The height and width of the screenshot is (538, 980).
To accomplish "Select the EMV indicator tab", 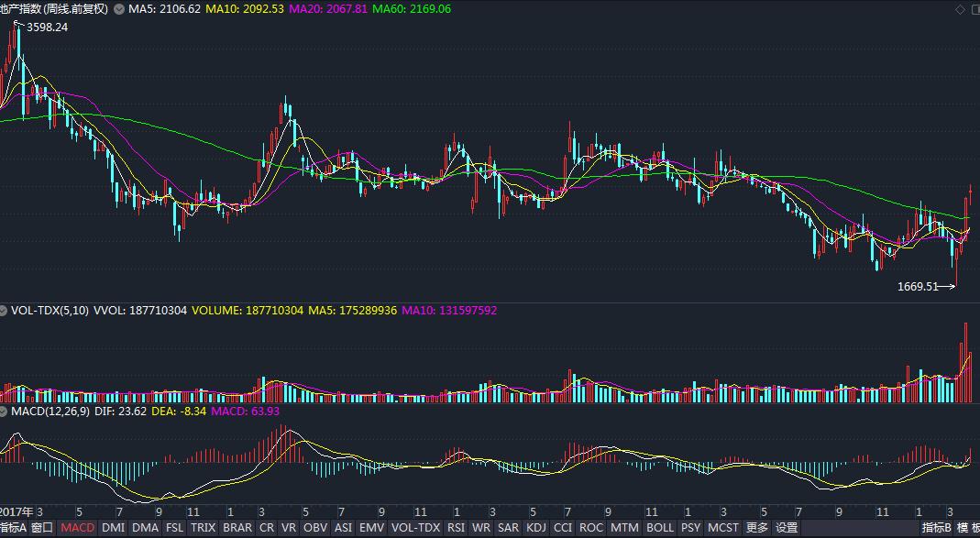I will click(x=372, y=528).
